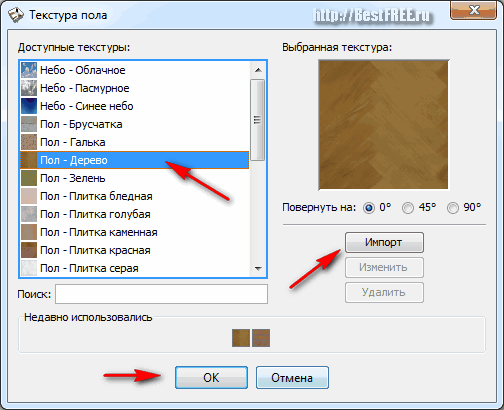Pick the Пол - Брусчатка texture icon
Image resolution: width=504 pixels, height=410 pixels.
coord(29,124)
